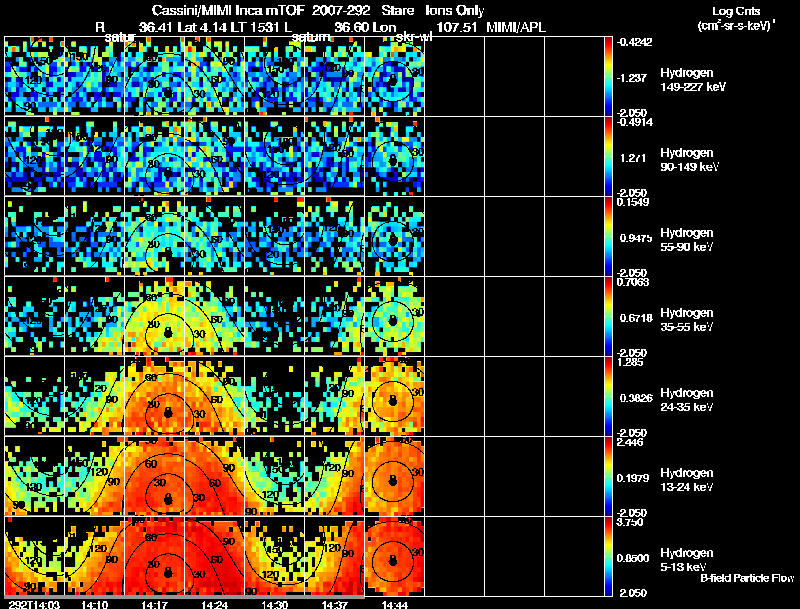Open the 5-13 keV image at 14:44
Viewport: 800px width, 609px height.
(394, 556)
